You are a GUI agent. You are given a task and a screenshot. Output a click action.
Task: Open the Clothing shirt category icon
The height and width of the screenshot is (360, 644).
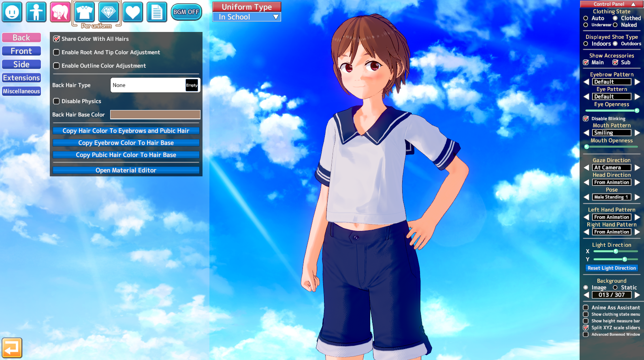pyautogui.click(x=84, y=12)
